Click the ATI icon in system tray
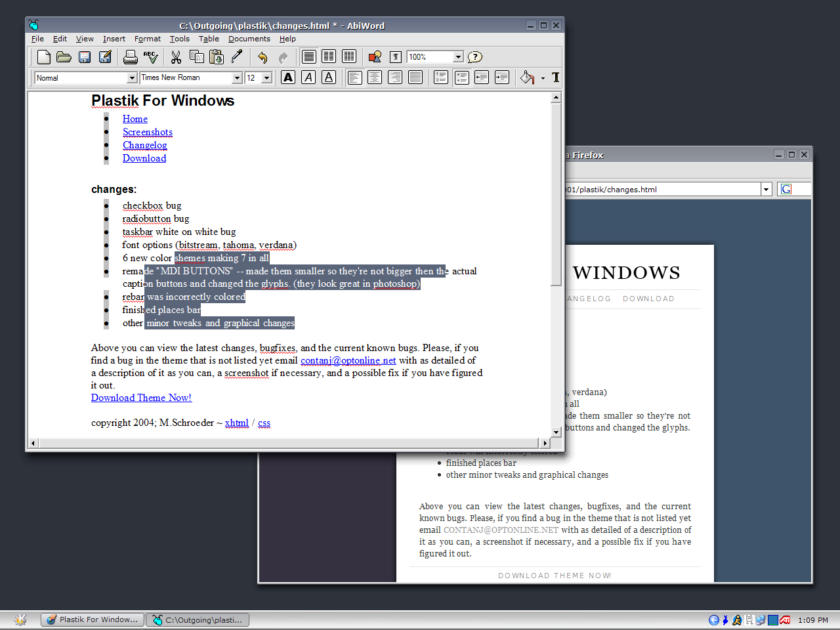Viewport: 840px width, 630px height. (x=786, y=620)
